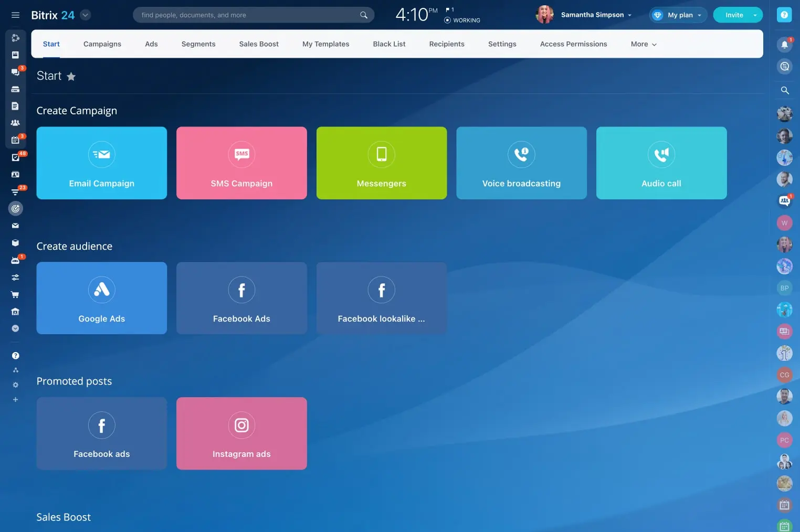Screen dimensions: 800x532
Task: Click the robot icon in left sidebar
Action: 15,260
